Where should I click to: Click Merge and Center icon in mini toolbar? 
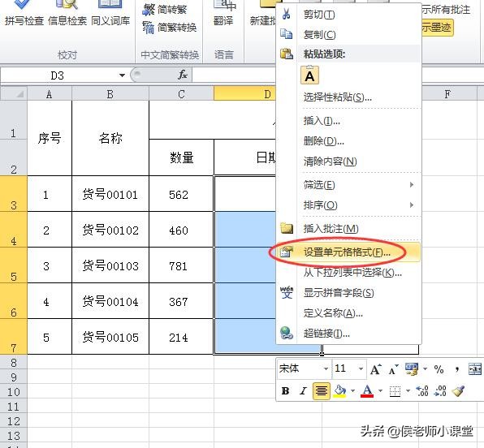tap(475, 369)
